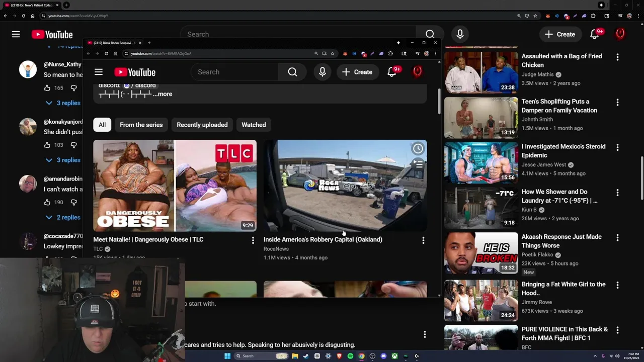The height and width of the screenshot is (362, 644).
Task: Dislike konakyanjord's comment
Action: tap(73, 145)
